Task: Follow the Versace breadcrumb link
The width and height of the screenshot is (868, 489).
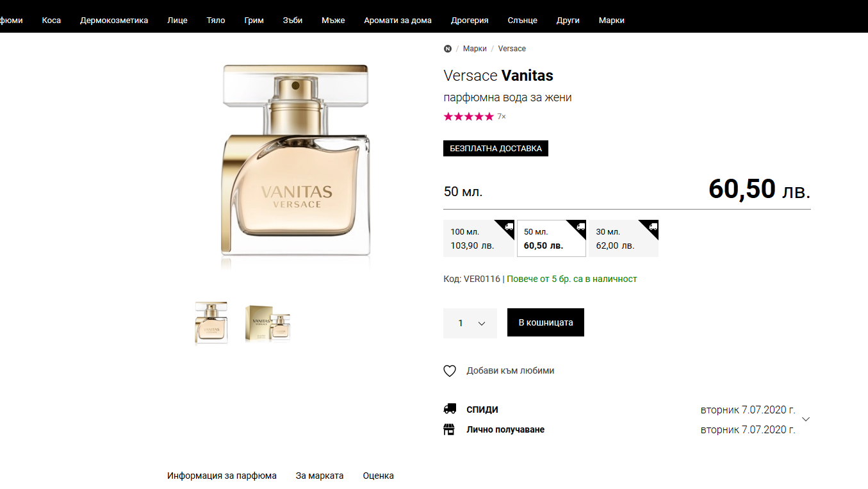Action: [512, 49]
